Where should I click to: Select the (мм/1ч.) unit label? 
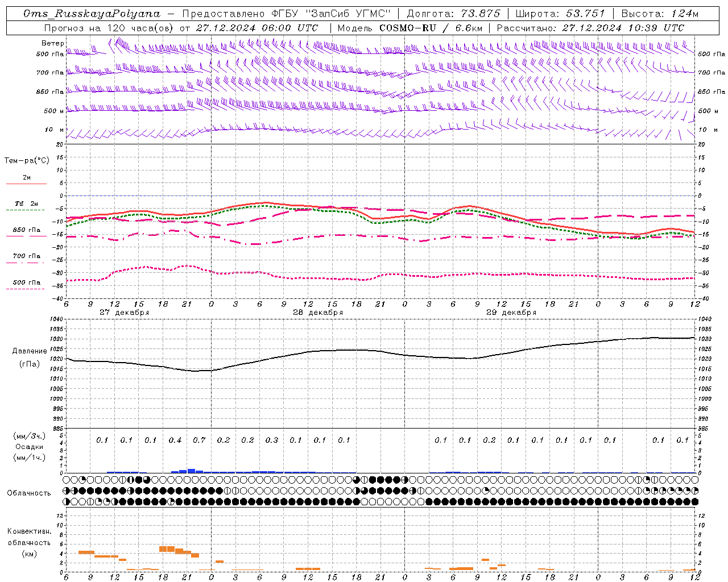click(x=30, y=458)
